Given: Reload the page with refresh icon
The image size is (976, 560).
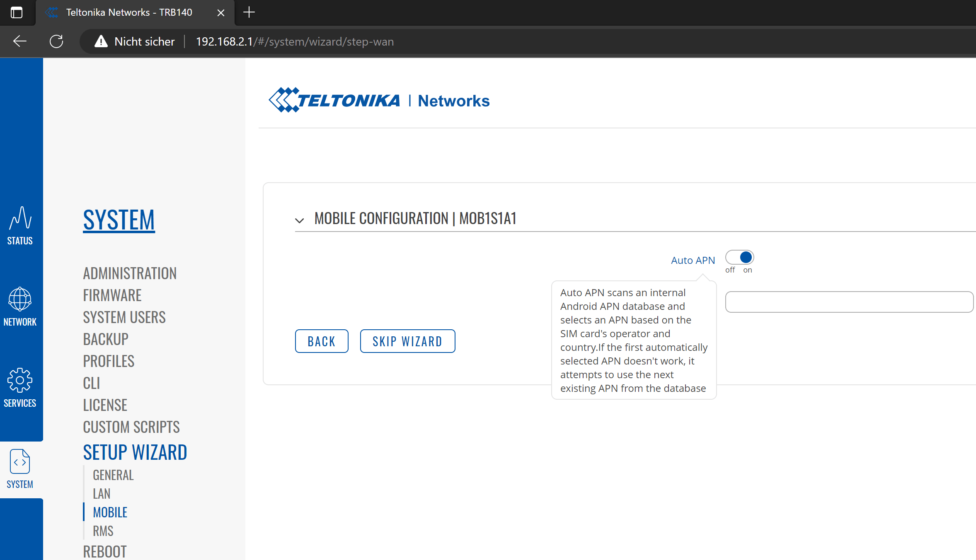Looking at the screenshot, I should (56, 41).
